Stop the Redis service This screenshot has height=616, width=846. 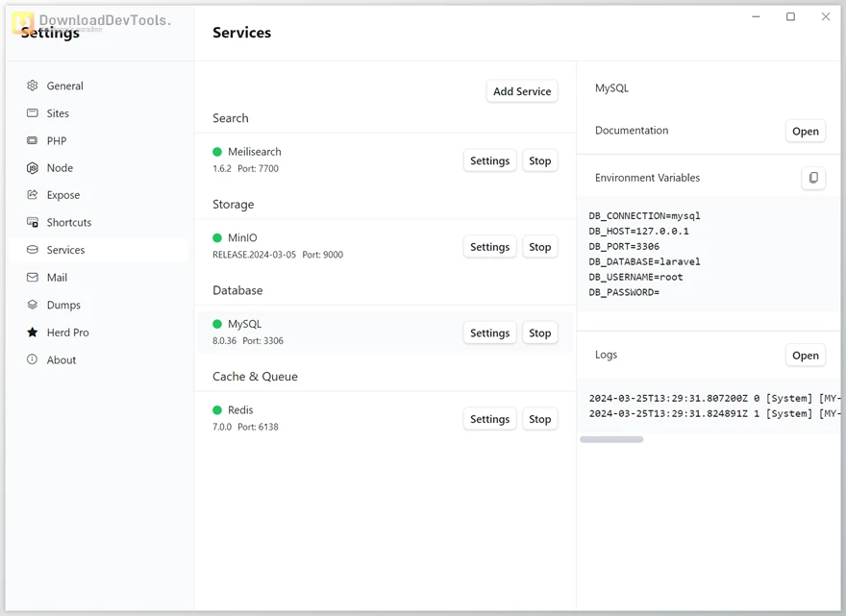point(539,419)
